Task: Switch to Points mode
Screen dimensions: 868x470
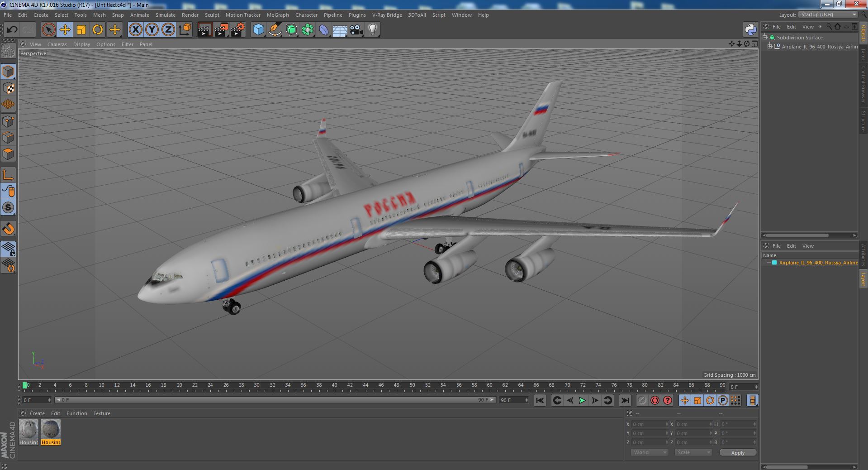Action: coord(8,121)
